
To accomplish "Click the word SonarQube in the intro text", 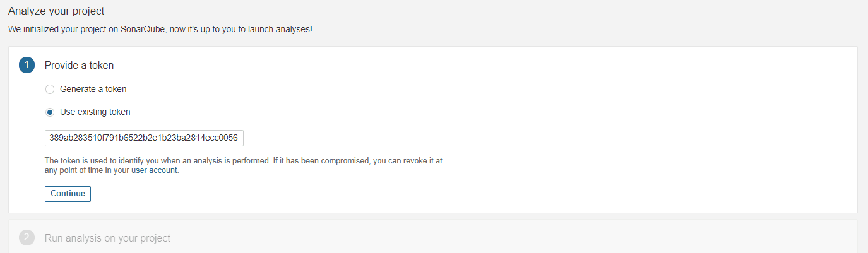I will pos(143,30).
